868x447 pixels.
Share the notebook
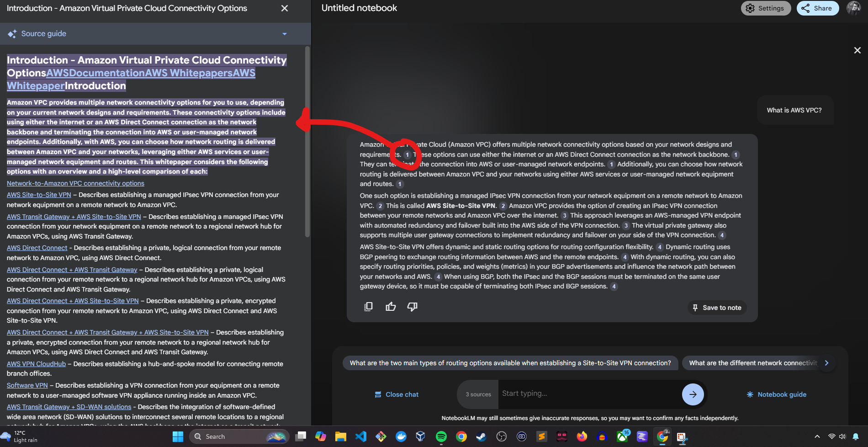[817, 8]
